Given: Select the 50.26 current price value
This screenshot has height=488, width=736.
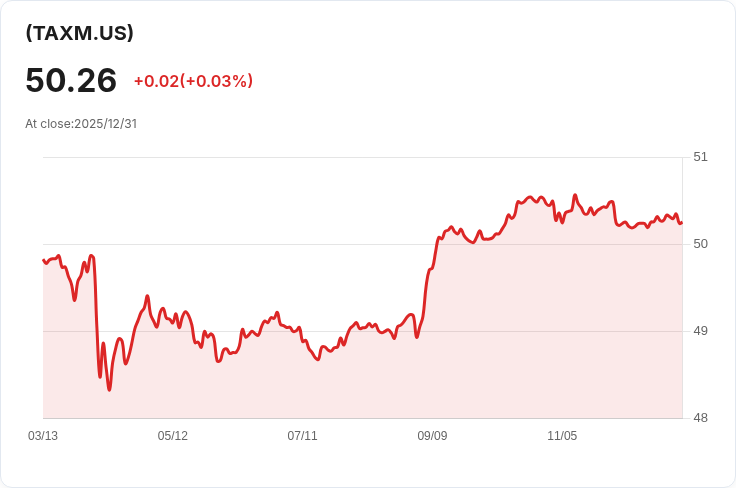Looking at the screenshot, I should (x=71, y=80).
